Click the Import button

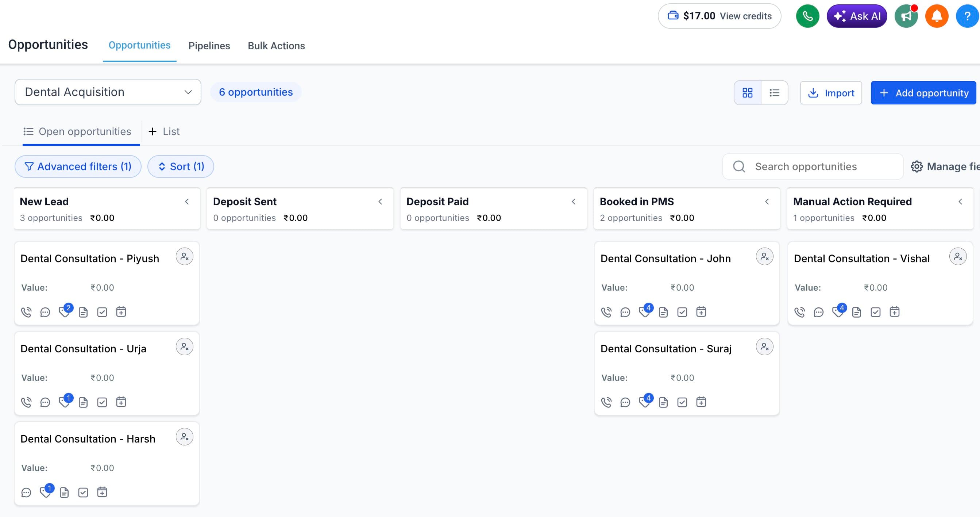[x=831, y=93]
